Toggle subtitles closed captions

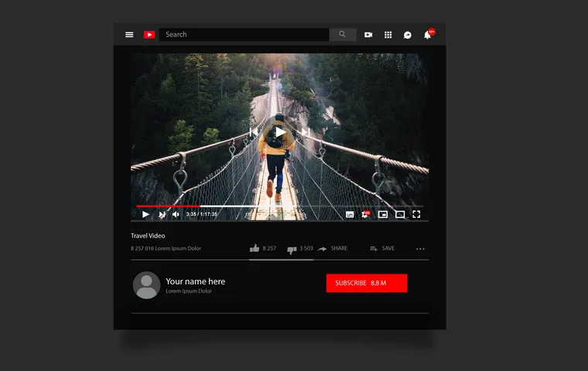click(350, 214)
